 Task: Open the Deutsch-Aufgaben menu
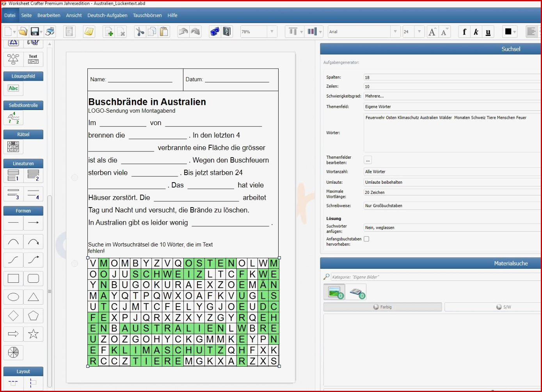click(x=107, y=15)
